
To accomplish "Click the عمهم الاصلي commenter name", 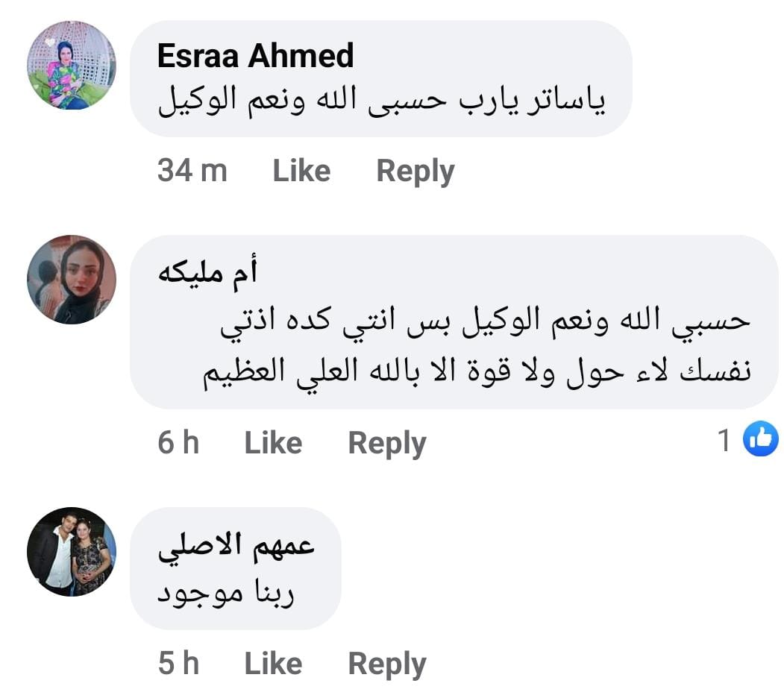I will tap(236, 545).
